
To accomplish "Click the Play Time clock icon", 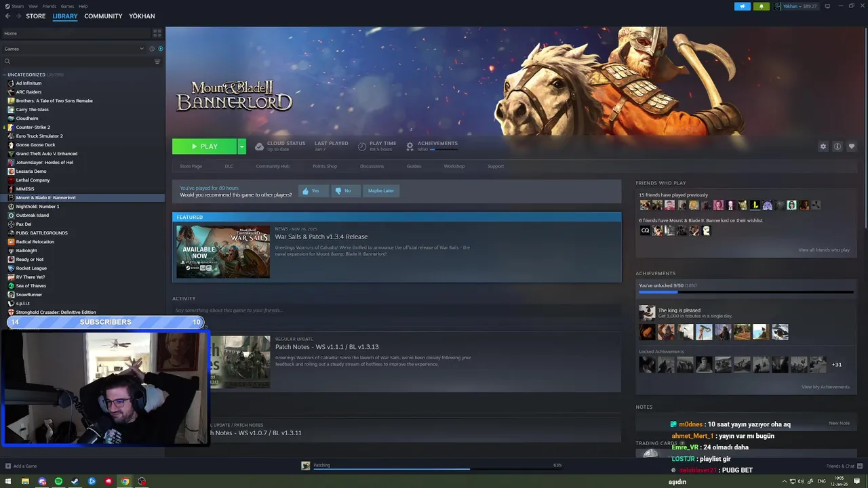I will pos(362,146).
